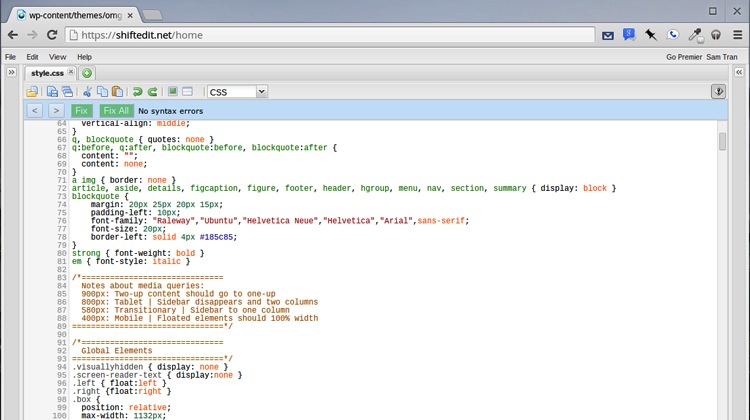Open the Help menu
Viewport: 750px width, 420px height.
pyautogui.click(x=84, y=57)
